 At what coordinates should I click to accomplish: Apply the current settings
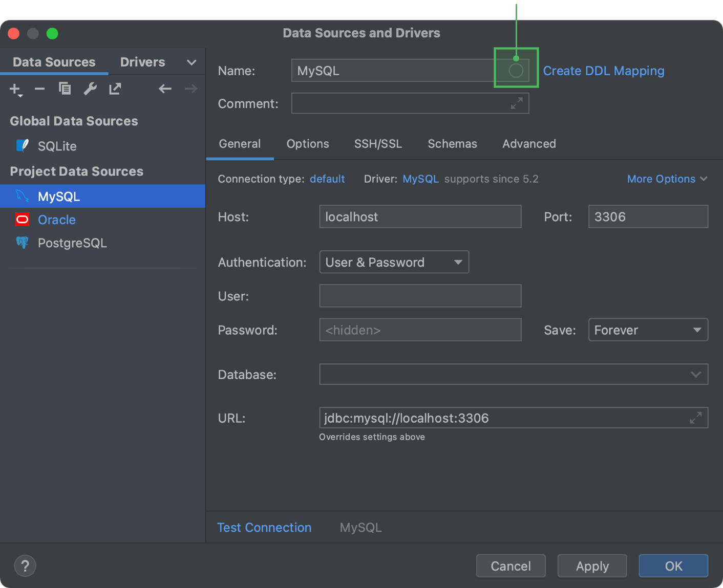tap(592, 565)
